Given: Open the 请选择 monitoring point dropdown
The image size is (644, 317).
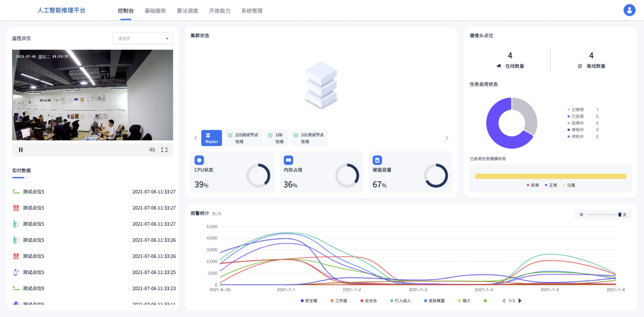Looking at the screenshot, I should pyautogui.click(x=143, y=39).
